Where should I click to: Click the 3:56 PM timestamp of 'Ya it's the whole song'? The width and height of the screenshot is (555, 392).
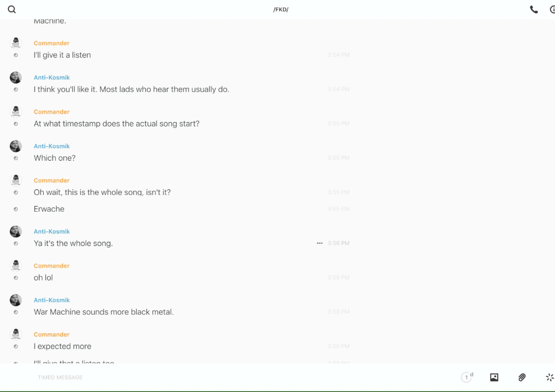point(339,243)
